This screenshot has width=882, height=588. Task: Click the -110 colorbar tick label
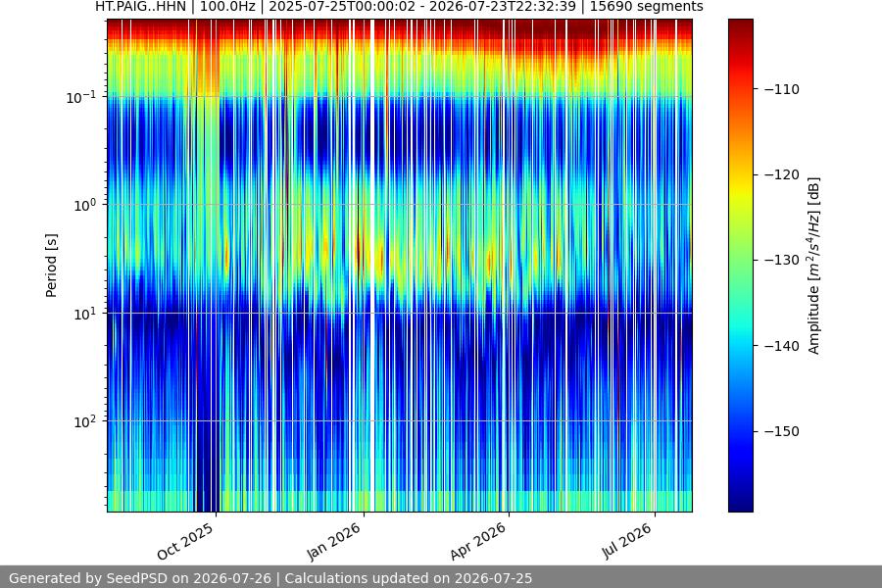(782, 89)
